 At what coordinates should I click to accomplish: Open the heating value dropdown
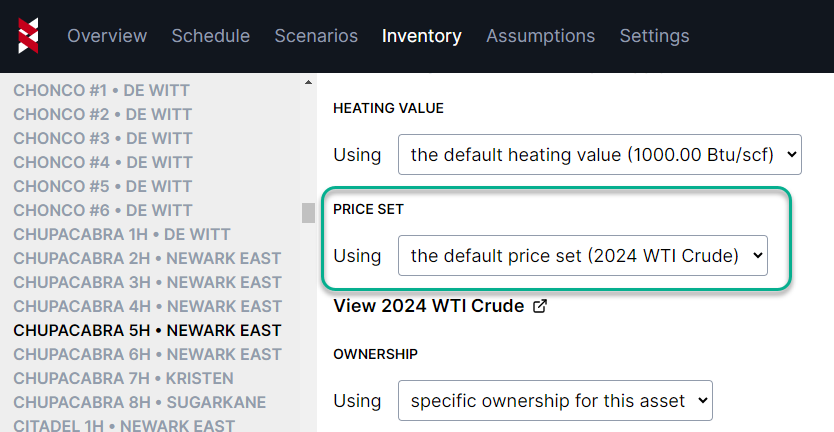click(599, 155)
